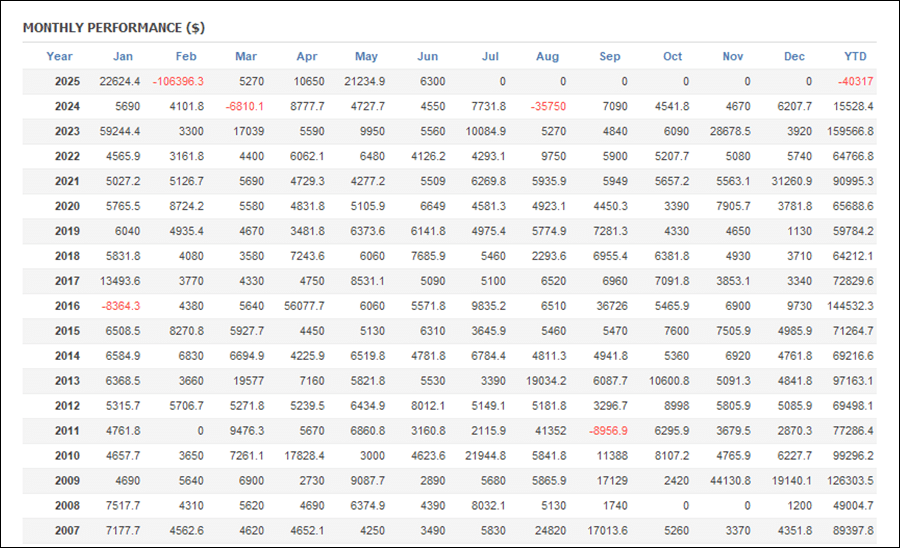This screenshot has width=900, height=548.
Task: Select the 2010 year row label
Action: click(x=67, y=456)
